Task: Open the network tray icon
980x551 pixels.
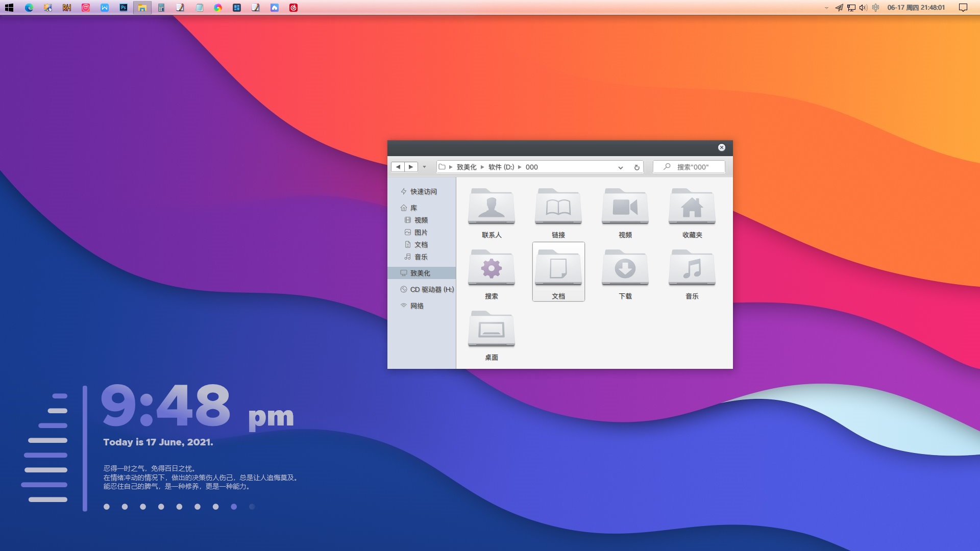Action: tap(851, 8)
